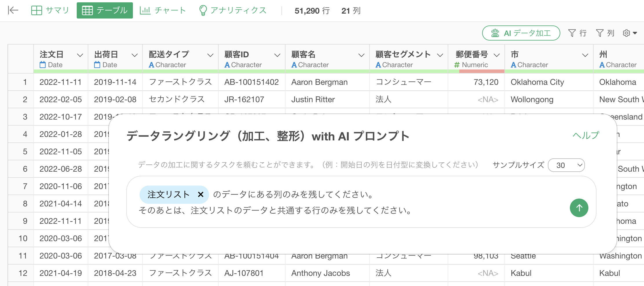644x286 pixels.
Task: Remove the 注文リスト tag with X
Action: point(200,195)
